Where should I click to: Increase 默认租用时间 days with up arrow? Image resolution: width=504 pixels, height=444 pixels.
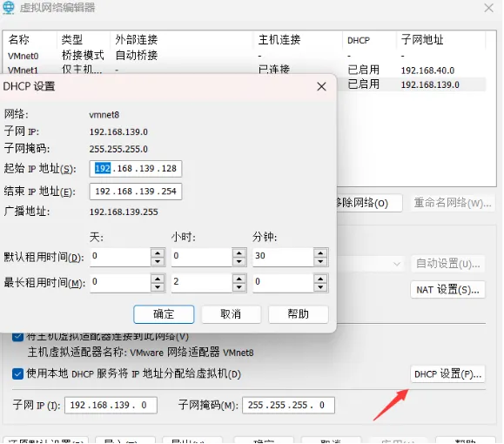(158, 253)
